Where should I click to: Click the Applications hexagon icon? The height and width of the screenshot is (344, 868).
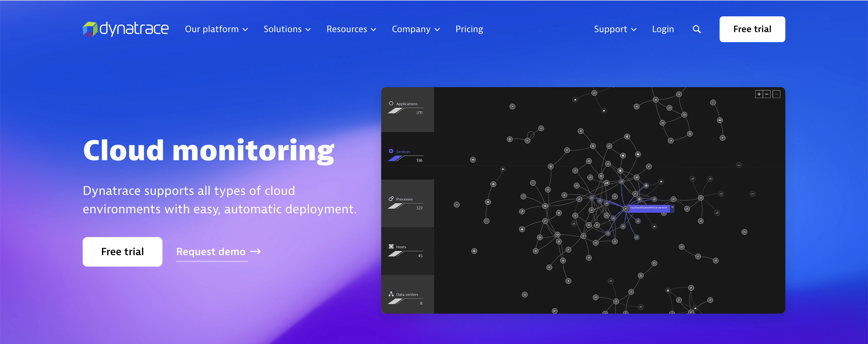coord(391,103)
